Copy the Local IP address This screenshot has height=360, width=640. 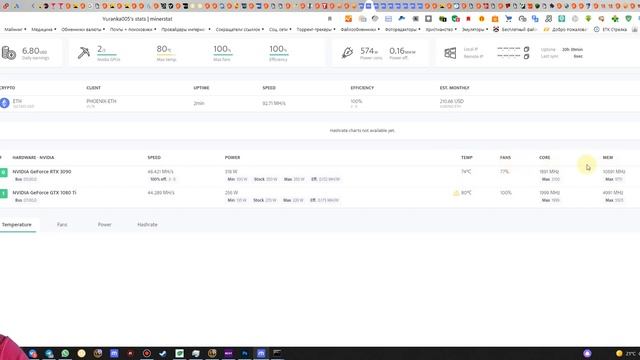pyautogui.click(x=527, y=49)
